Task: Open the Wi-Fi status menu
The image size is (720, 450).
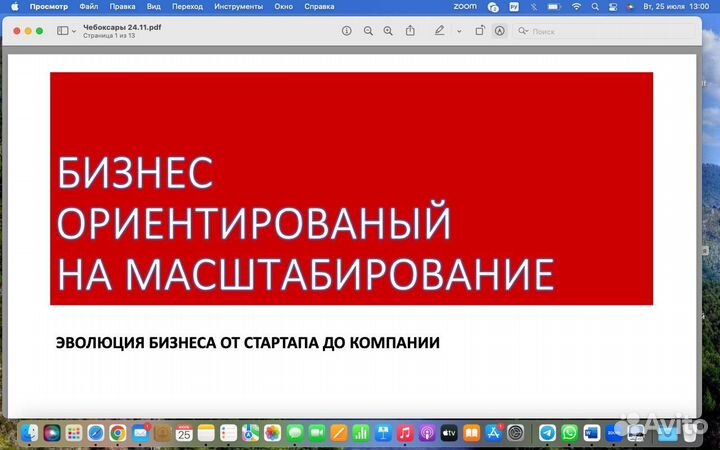Action: [576, 6]
